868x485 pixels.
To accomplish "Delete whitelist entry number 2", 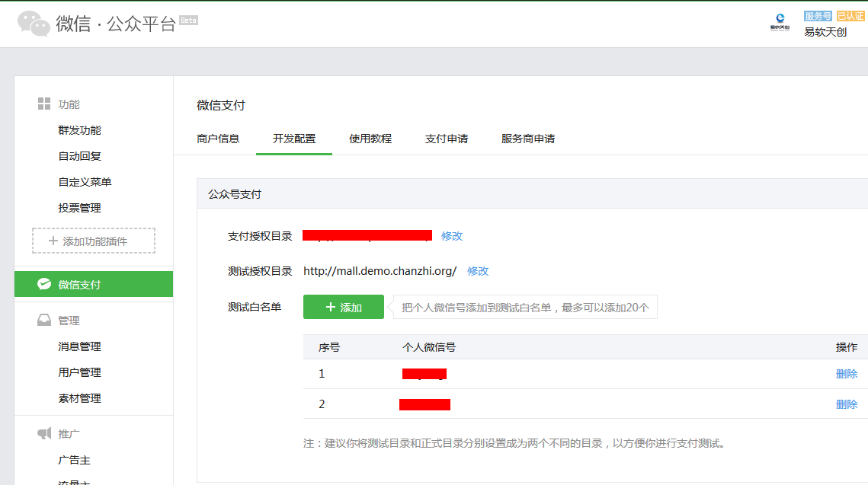I will 847,404.
